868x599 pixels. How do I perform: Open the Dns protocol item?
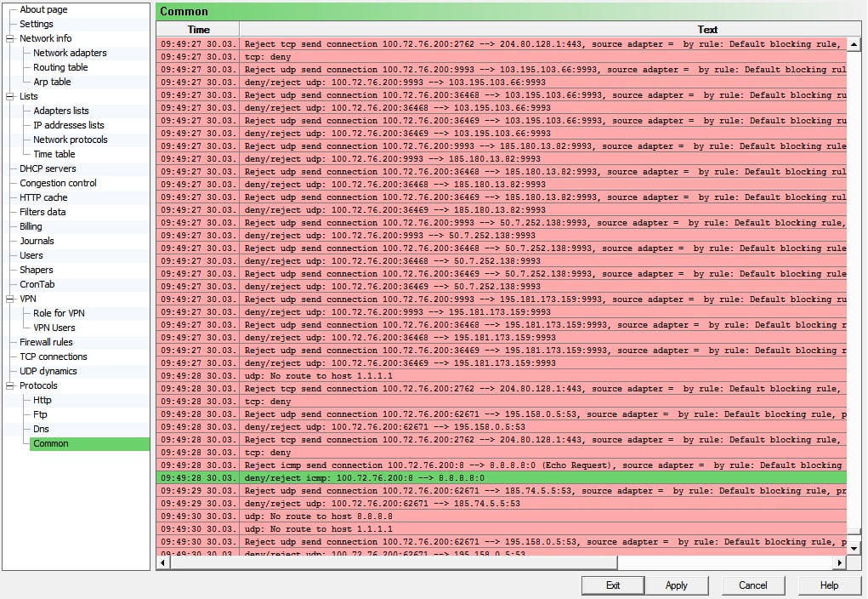(41, 429)
